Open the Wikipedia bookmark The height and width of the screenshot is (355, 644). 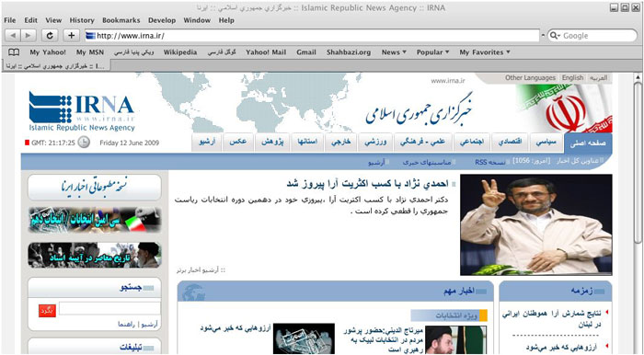click(180, 52)
